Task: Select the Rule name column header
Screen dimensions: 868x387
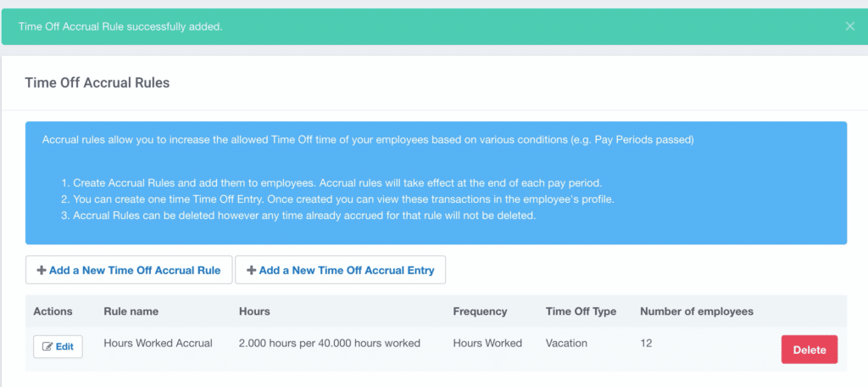Action: [131, 311]
